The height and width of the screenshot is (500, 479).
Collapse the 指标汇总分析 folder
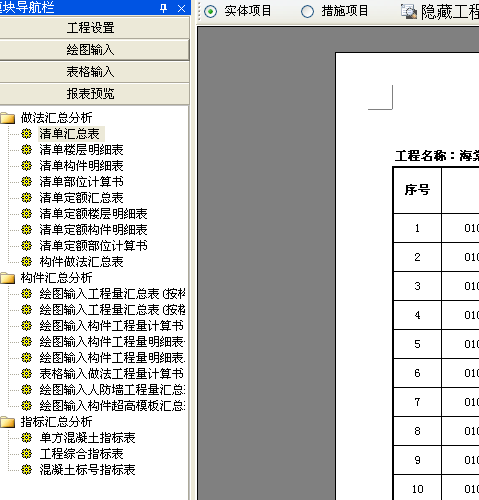tap(56, 422)
